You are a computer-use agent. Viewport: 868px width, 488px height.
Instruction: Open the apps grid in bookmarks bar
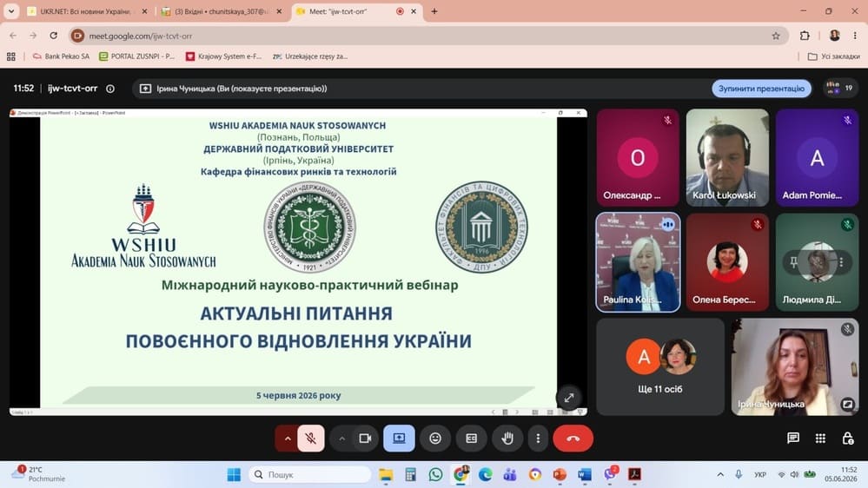click(x=11, y=56)
